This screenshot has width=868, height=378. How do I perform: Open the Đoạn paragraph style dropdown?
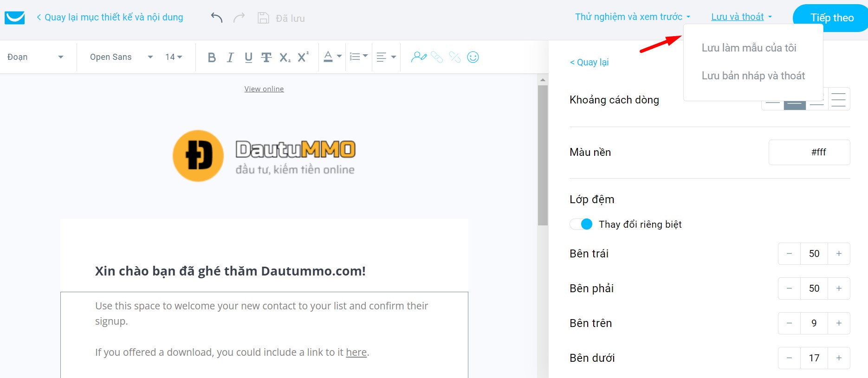35,57
